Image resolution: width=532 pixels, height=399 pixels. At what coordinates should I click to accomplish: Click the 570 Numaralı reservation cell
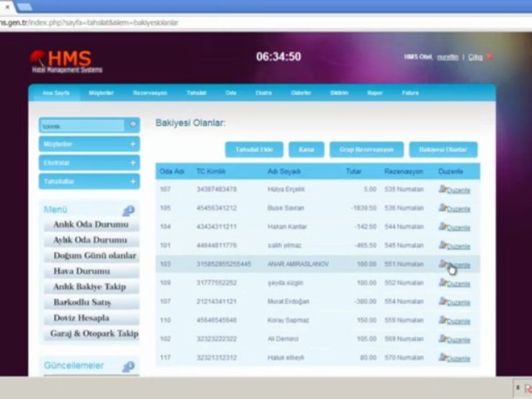point(404,357)
